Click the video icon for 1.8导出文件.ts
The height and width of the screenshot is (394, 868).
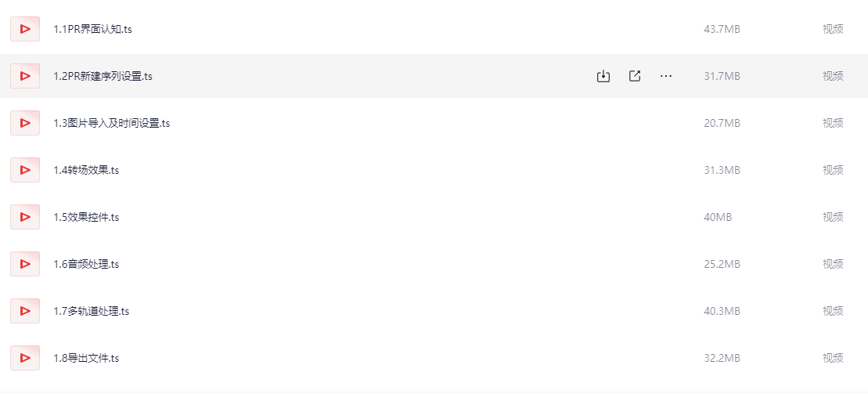(x=25, y=359)
